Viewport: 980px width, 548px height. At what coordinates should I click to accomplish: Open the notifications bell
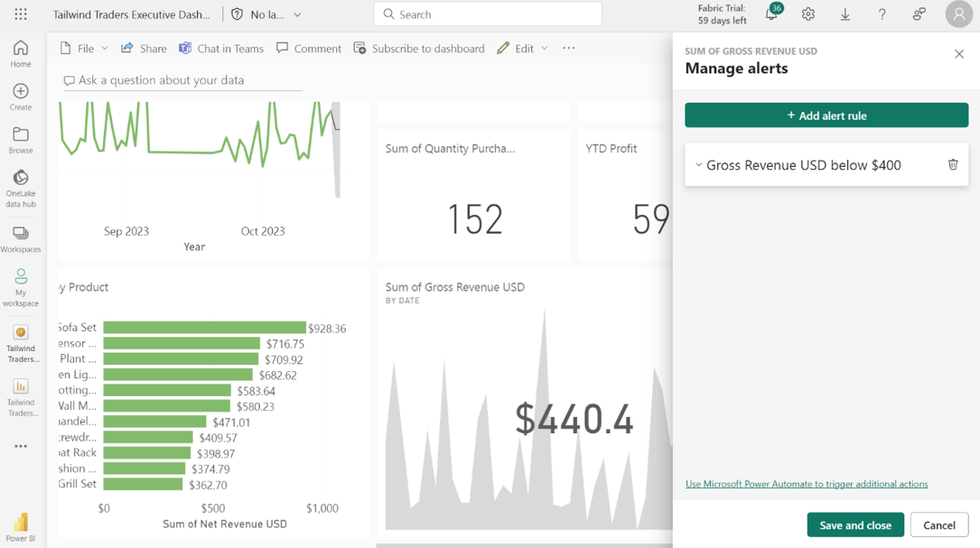[x=771, y=14]
